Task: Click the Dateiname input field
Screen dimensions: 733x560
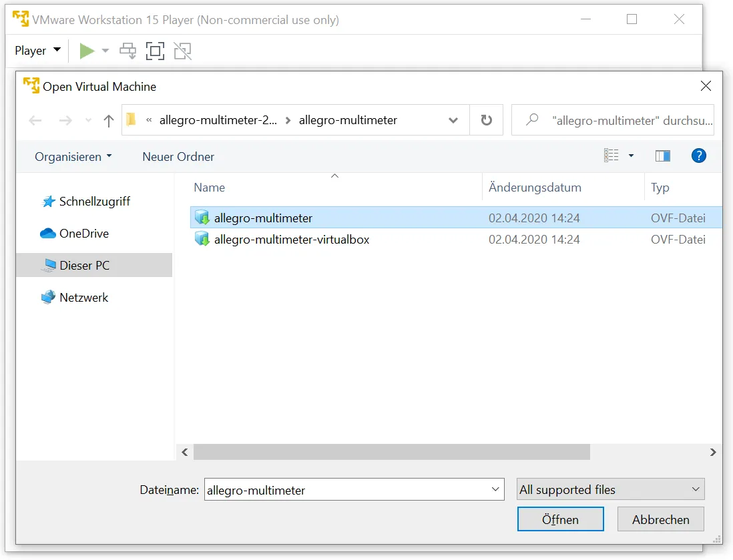Action: pos(347,490)
